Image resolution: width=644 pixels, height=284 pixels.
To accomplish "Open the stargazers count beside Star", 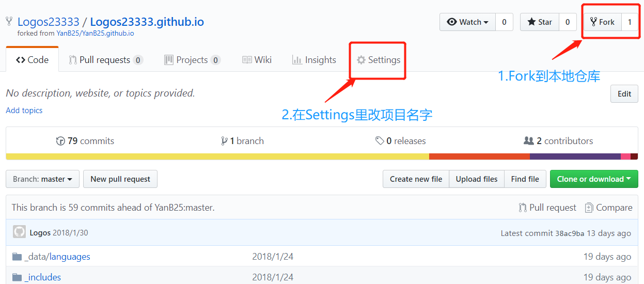I will pos(568,22).
